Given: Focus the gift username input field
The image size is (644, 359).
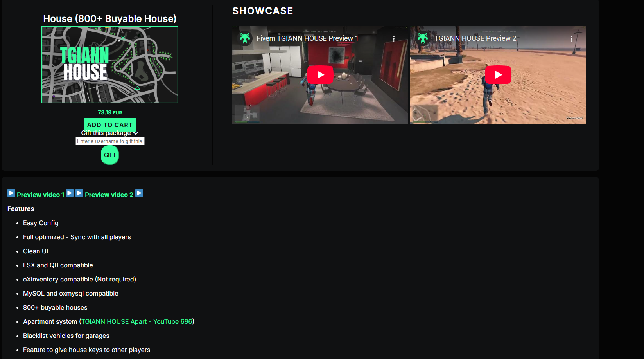Looking at the screenshot, I should pyautogui.click(x=110, y=141).
